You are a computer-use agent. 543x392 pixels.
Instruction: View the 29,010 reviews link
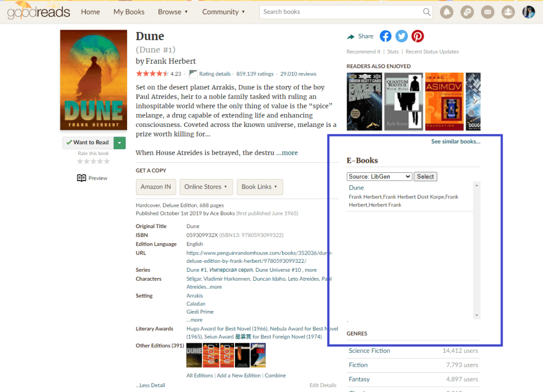(298, 74)
